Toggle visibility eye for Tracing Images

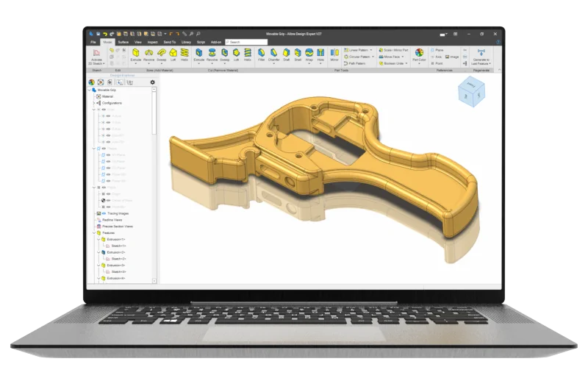coord(99,214)
